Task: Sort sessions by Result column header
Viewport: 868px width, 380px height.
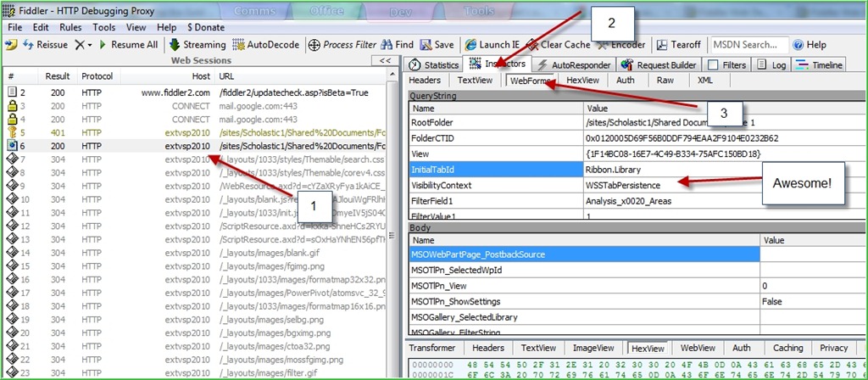Action: coord(58,75)
